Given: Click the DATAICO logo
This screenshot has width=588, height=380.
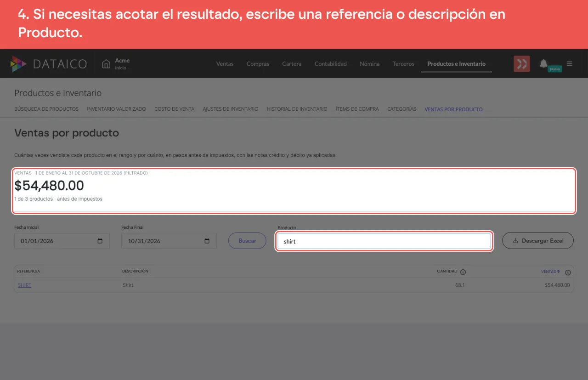Looking at the screenshot, I should [x=49, y=64].
